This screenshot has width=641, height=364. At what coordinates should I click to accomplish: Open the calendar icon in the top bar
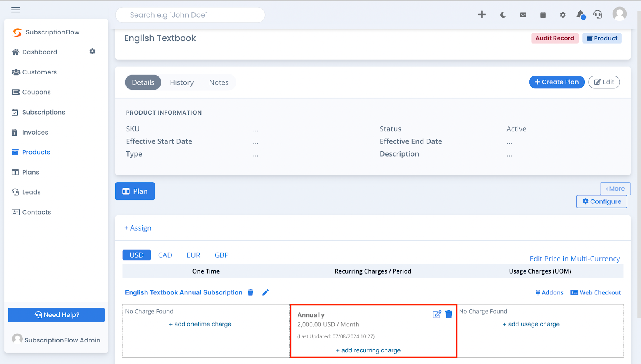[x=543, y=15]
